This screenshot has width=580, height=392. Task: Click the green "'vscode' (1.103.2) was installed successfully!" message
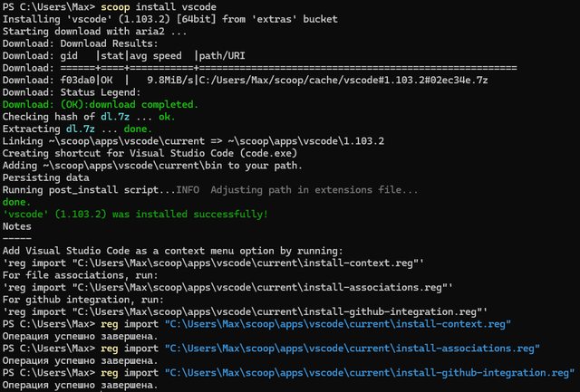135,215
